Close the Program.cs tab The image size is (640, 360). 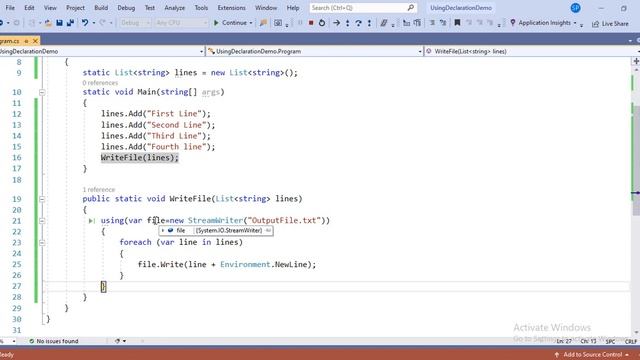tap(35, 41)
